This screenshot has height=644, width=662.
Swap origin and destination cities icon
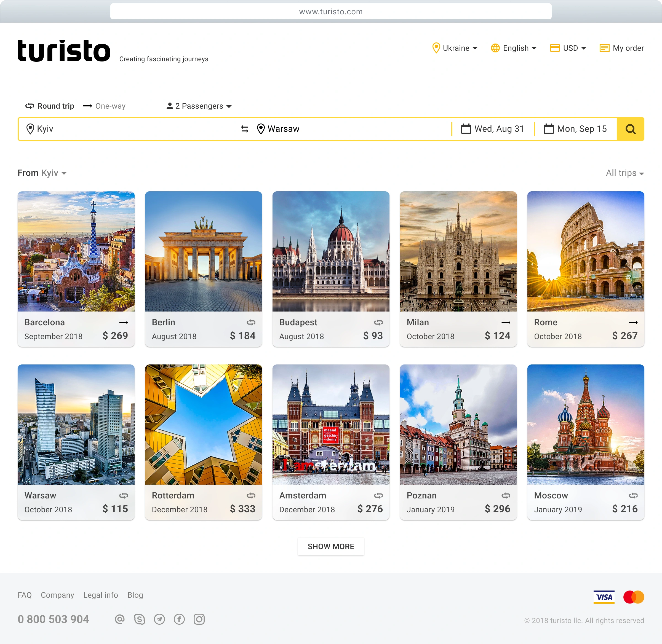tap(244, 129)
